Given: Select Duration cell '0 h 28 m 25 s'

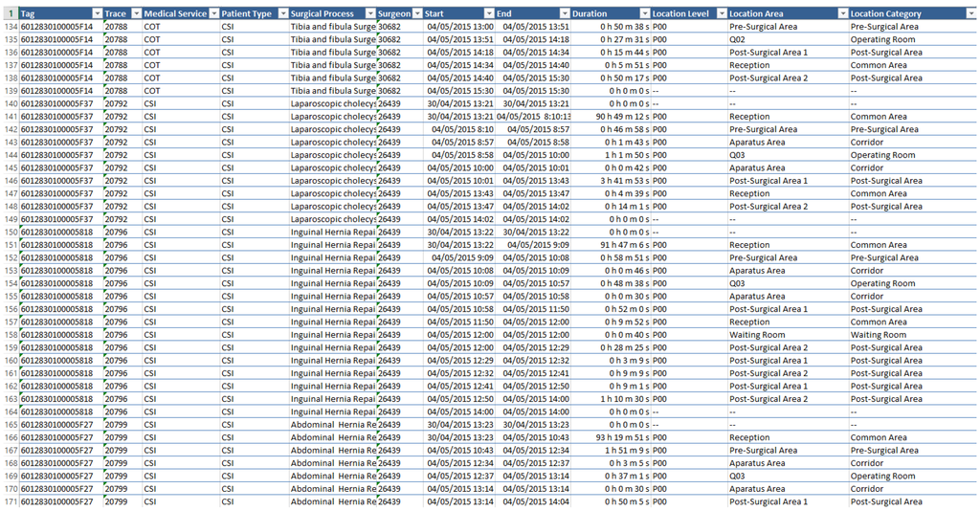Looking at the screenshot, I should point(611,348).
